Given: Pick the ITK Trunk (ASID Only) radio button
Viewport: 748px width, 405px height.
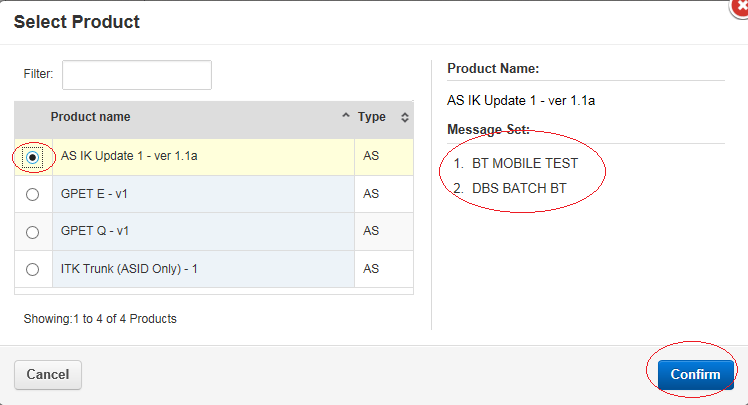Looking at the screenshot, I should tap(32, 270).
